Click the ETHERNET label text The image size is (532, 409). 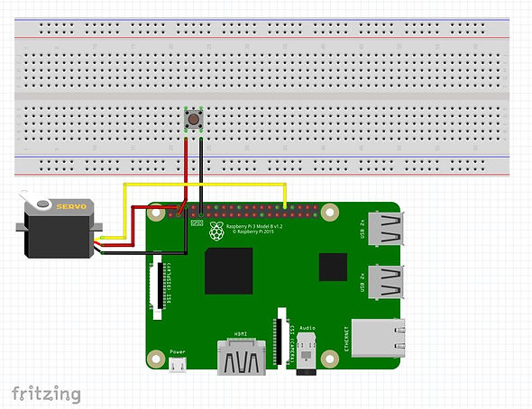pyautogui.click(x=346, y=339)
